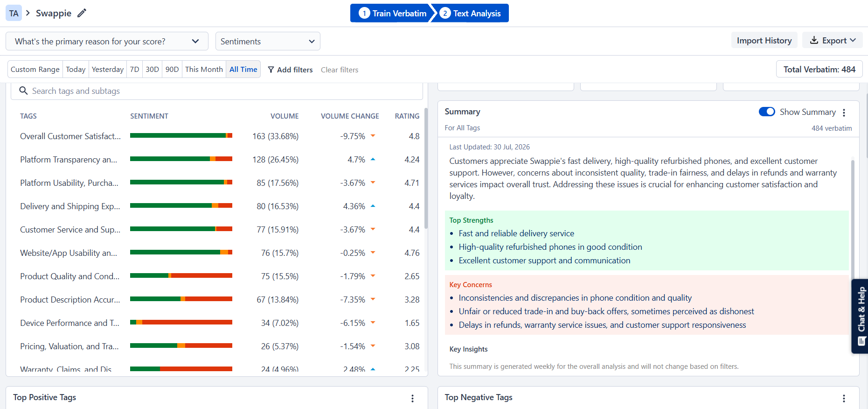
Task: Expand the Export dropdown menu
Action: click(x=833, y=40)
